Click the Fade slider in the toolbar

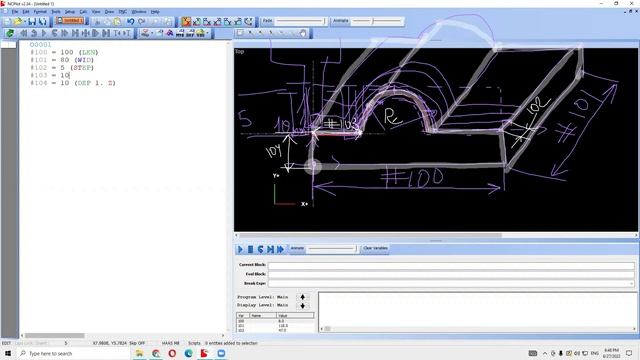(301, 21)
